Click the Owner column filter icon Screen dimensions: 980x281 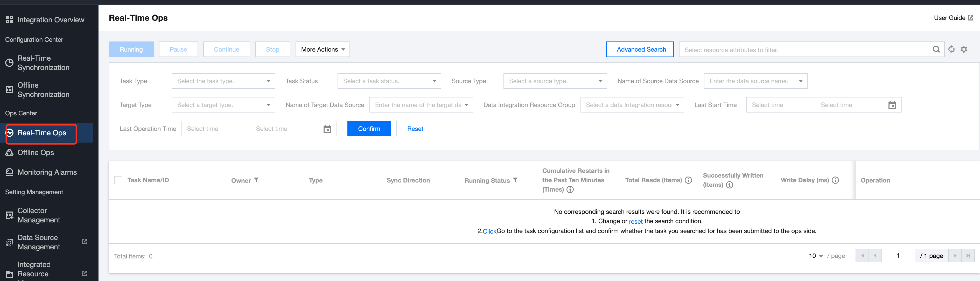click(x=256, y=180)
